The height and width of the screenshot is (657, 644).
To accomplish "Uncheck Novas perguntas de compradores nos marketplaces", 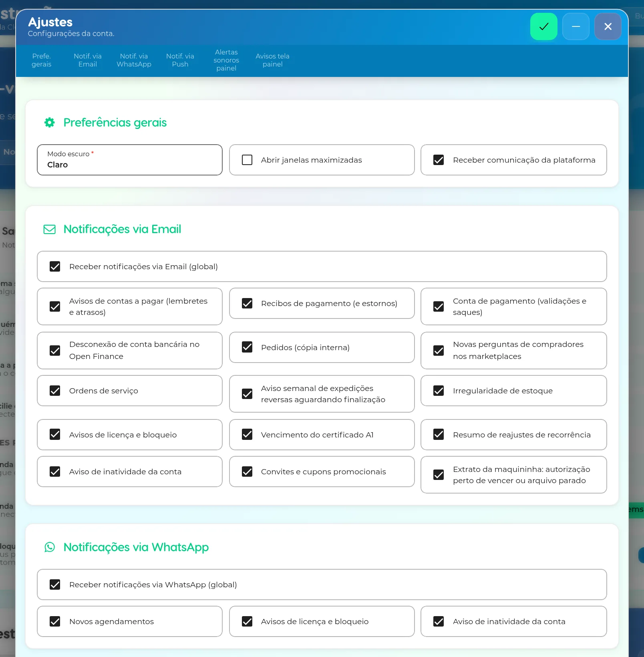I will [x=439, y=351].
